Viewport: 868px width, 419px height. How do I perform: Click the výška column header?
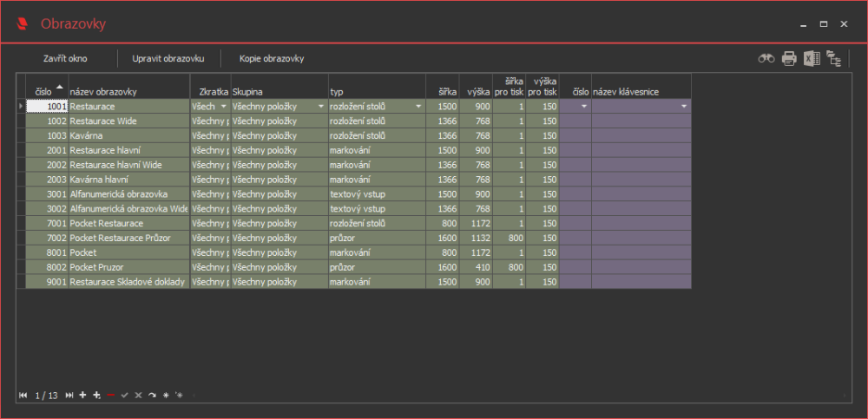click(x=476, y=86)
